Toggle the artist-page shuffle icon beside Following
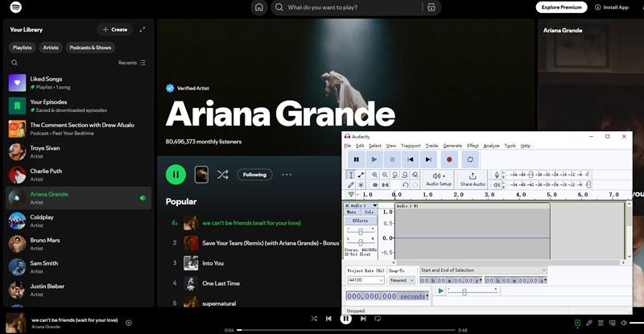Viewport: 644px width, 334px height. tap(223, 175)
